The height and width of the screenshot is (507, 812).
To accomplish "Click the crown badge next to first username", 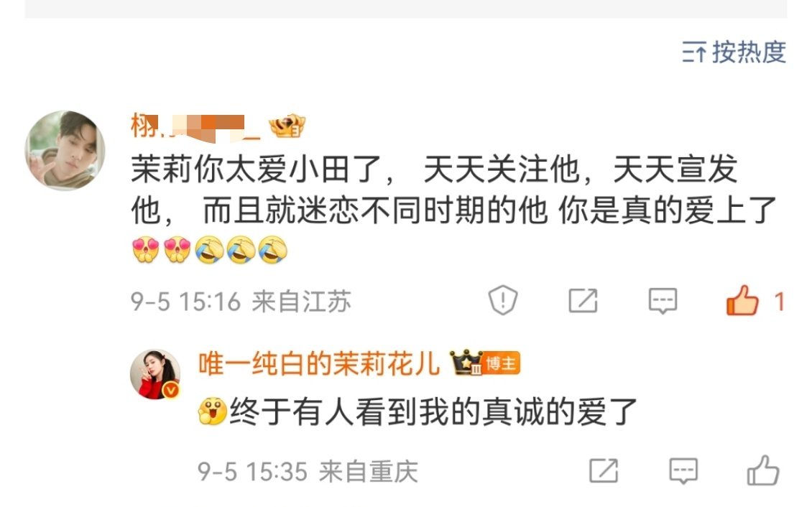I will (287, 126).
